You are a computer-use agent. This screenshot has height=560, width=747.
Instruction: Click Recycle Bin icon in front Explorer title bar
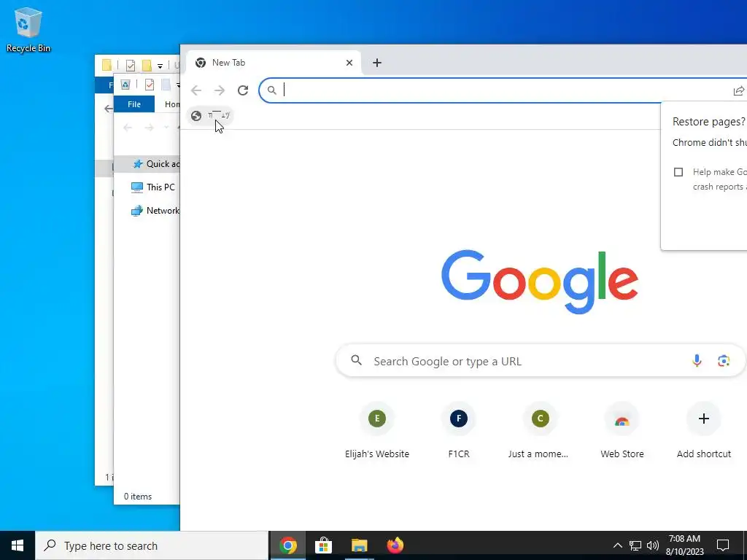tap(125, 85)
